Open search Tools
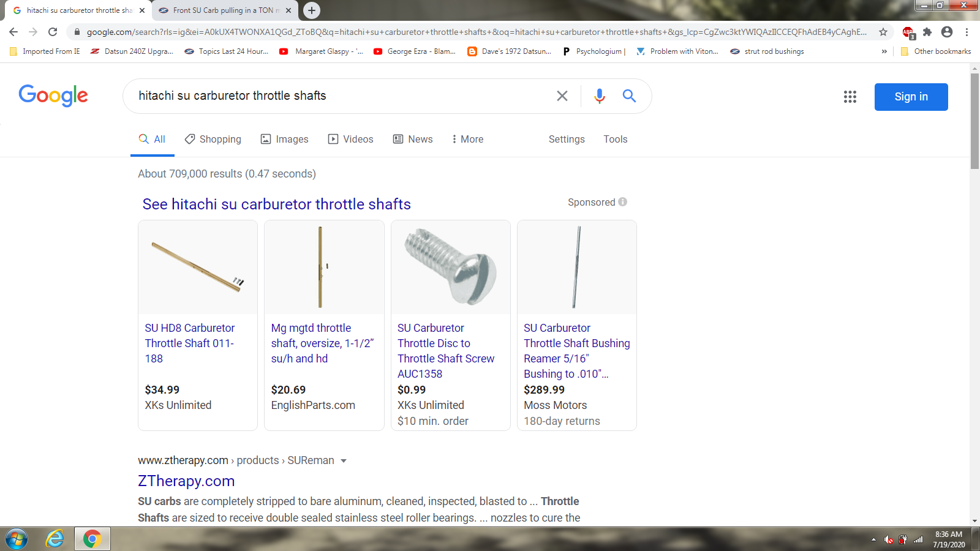 pyautogui.click(x=616, y=139)
